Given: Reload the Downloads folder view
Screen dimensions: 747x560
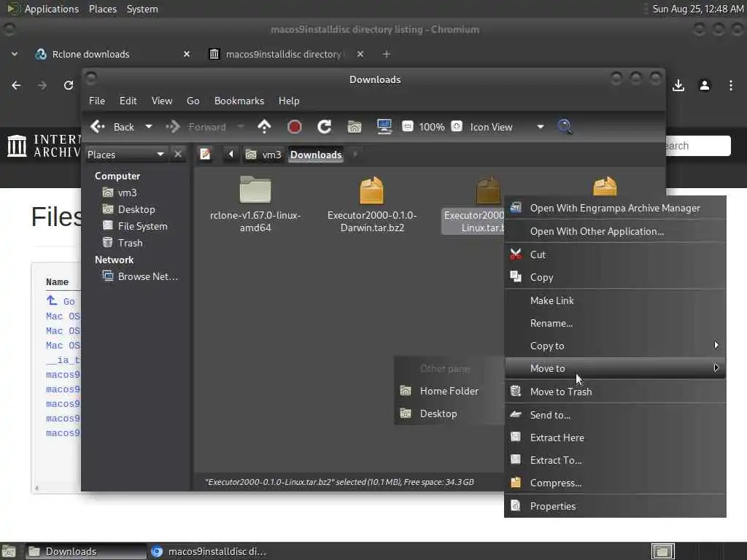Looking at the screenshot, I should coord(325,127).
